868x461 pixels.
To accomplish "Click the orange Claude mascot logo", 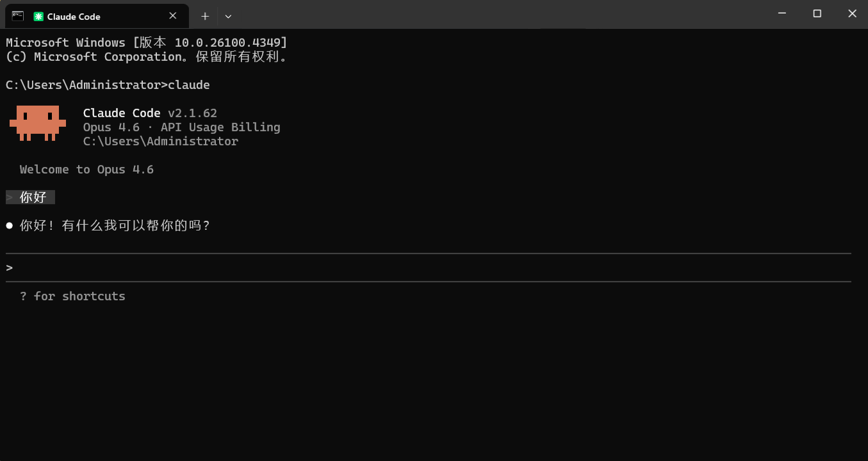I will coord(38,123).
